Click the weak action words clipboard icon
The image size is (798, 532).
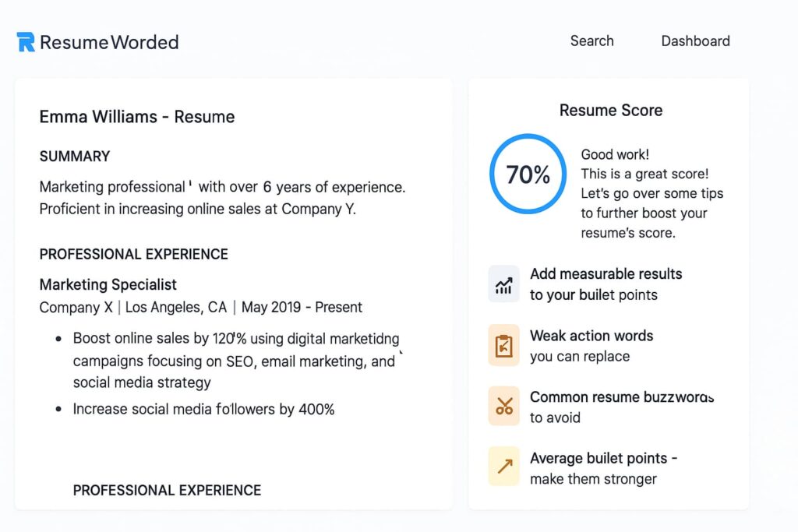click(x=503, y=346)
